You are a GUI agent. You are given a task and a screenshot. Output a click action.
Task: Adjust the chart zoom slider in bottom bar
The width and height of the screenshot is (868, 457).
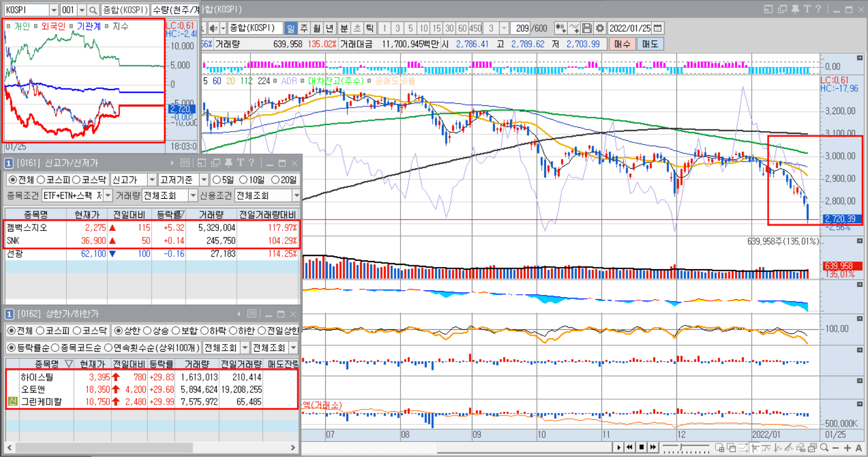point(681,448)
